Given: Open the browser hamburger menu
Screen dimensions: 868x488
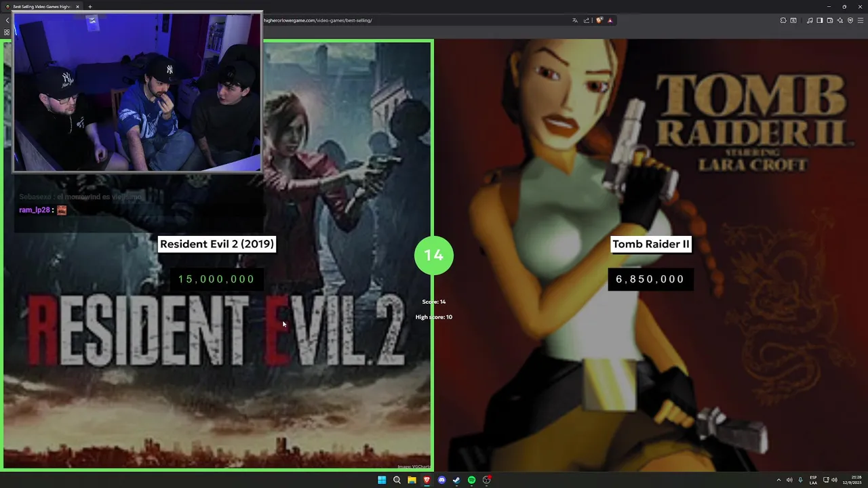Looking at the screenshot, I should [861, 20].
